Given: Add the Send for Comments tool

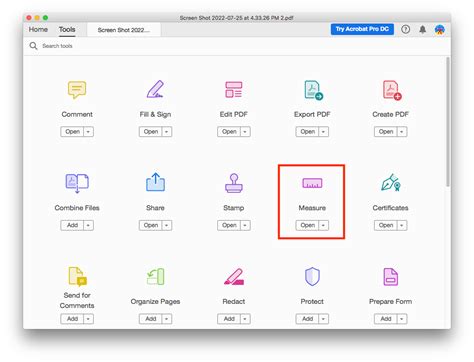Looking at the screenshot, I should tap(72, 319).
